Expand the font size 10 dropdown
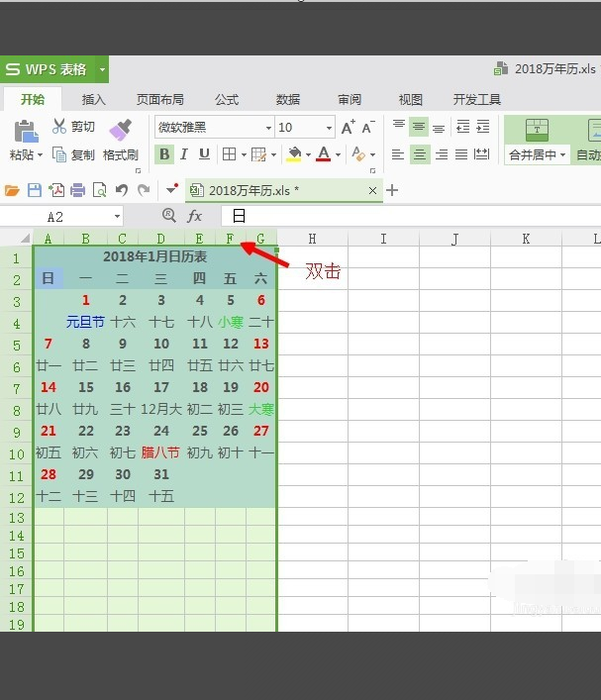Viewport: 601px width, 700px height. point(329,128)
